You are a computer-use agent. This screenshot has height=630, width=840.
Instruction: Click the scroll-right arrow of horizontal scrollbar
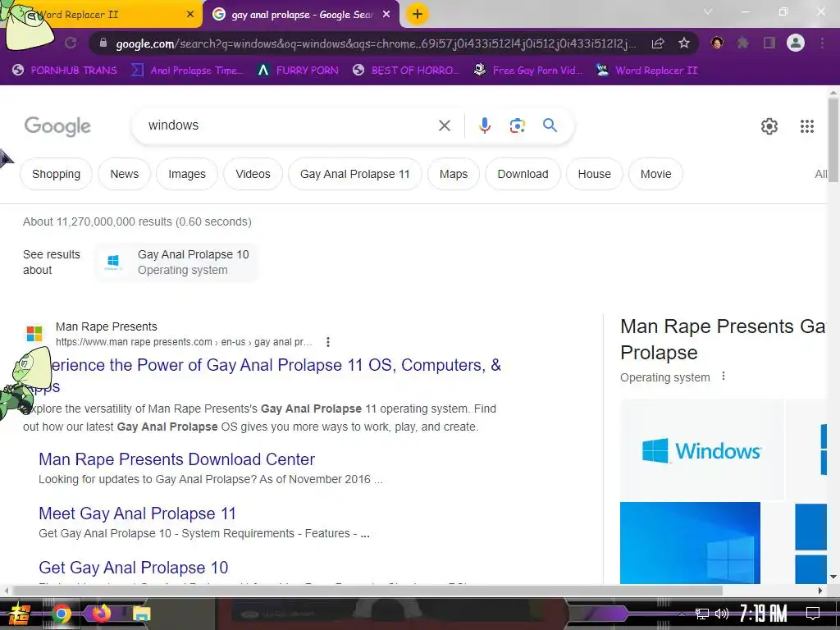[820, 591]
